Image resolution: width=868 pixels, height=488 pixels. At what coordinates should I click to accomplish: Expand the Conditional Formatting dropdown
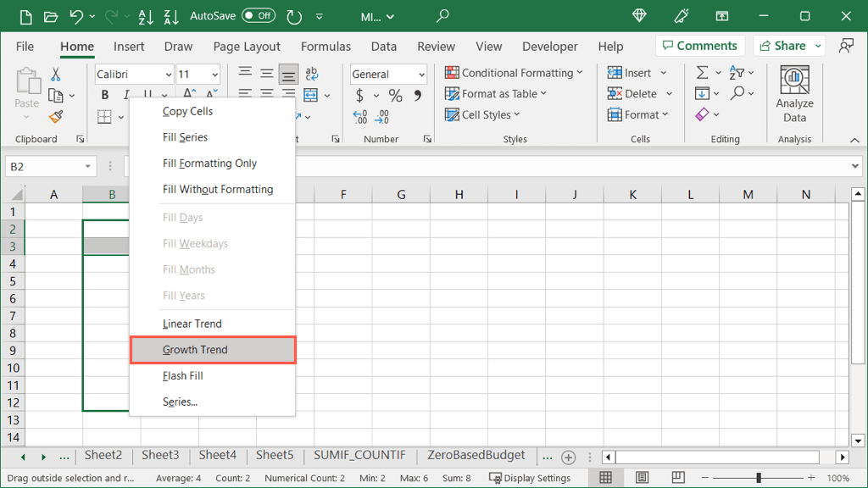pos(515,73)
